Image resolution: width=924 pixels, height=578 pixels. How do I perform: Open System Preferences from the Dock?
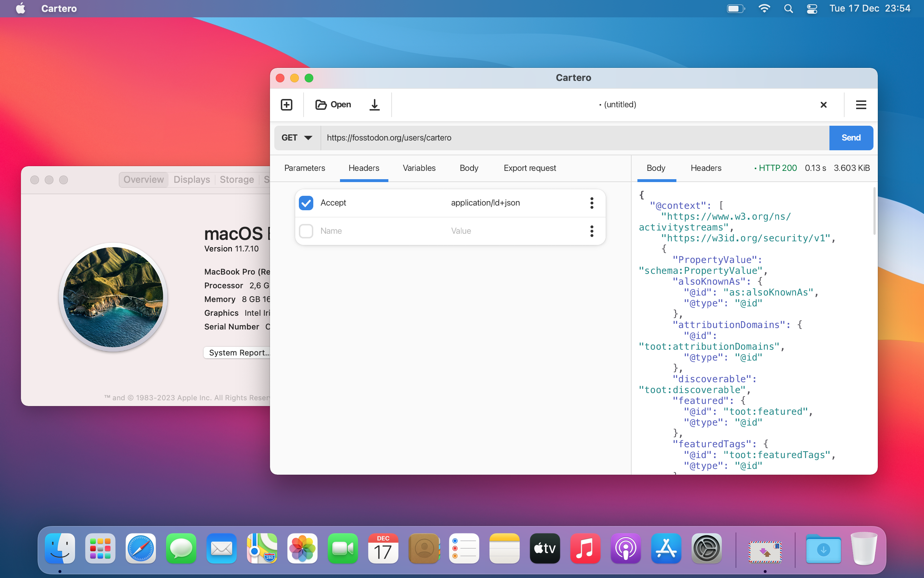[707, 548]
